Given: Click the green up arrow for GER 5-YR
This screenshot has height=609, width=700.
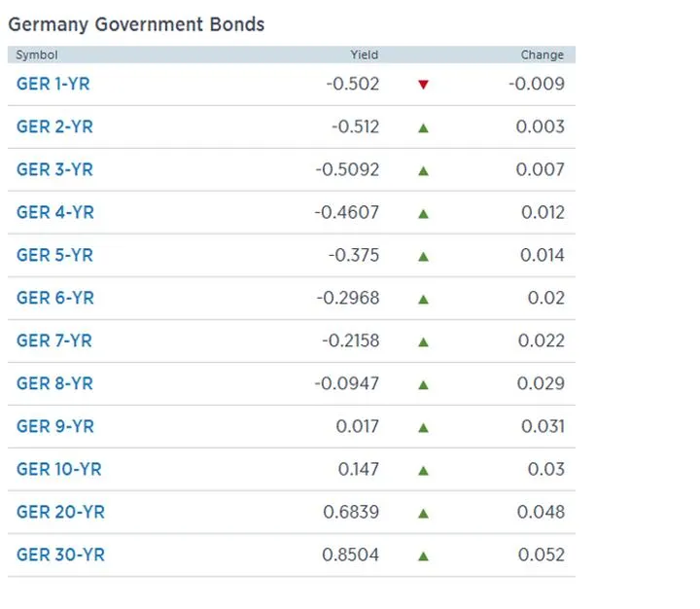Looking at the screenshot, I should 423,256.
